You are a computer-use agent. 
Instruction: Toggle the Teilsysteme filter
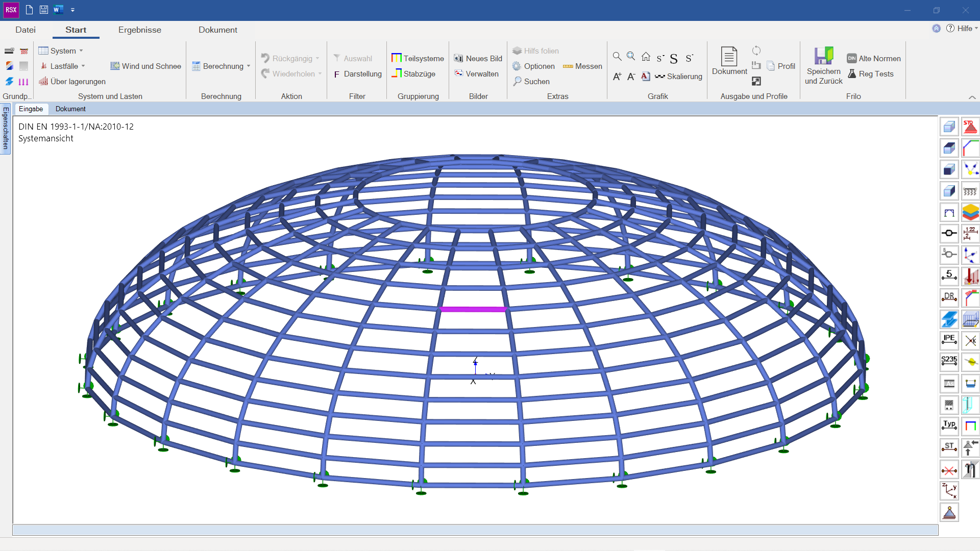tap(417, 58)
